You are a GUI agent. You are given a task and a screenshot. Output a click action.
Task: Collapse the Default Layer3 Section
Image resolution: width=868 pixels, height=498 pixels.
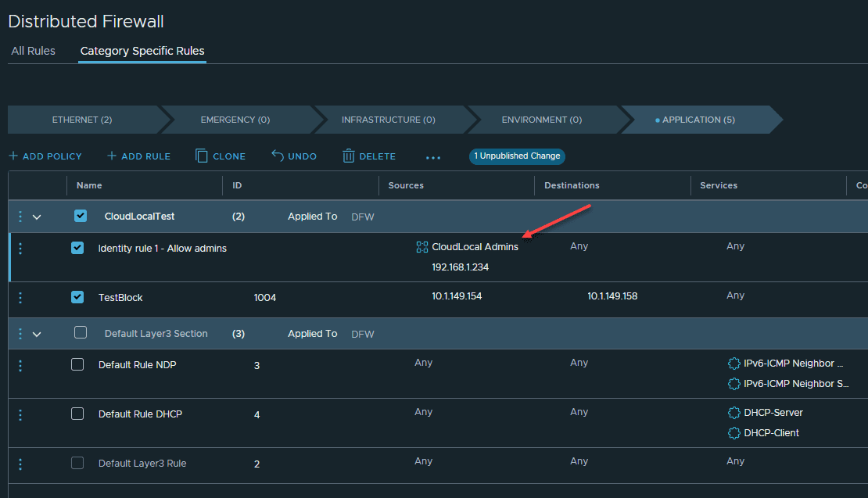coord(37,334)
